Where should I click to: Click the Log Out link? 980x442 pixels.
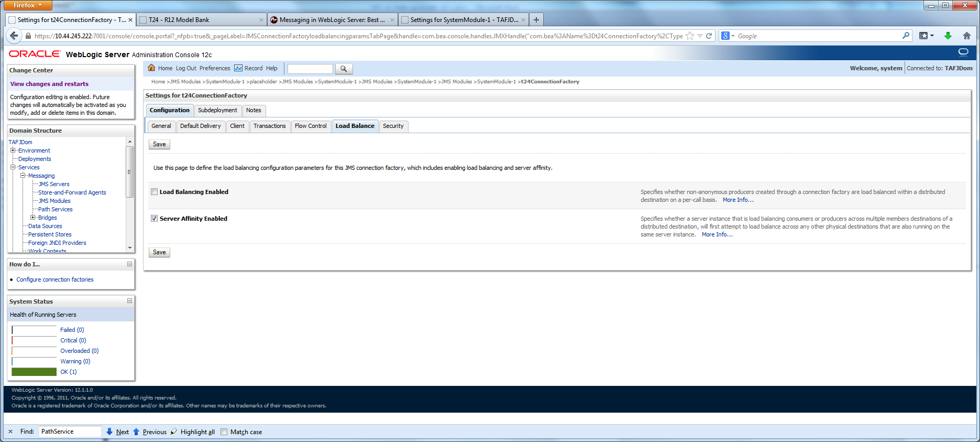pyautogui.click(x=186, y=68)
